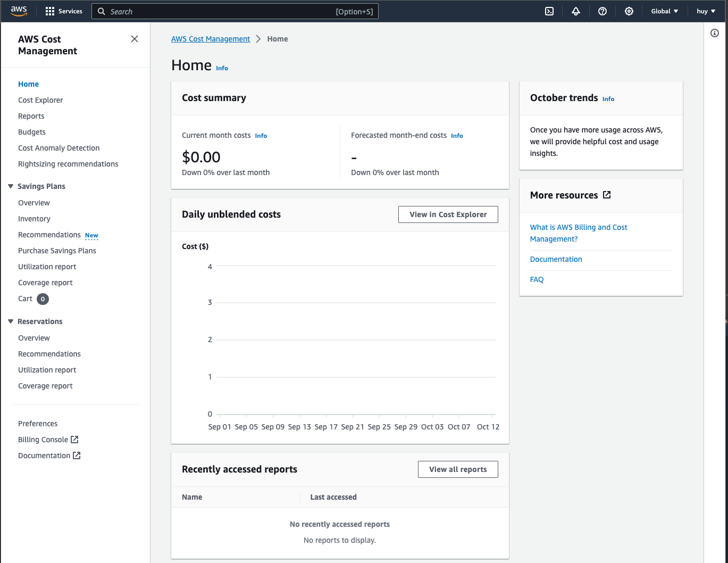Viewport: 728px width, 563px height.
Task: Click the Cart item count badge
Action: pos(43,299)
